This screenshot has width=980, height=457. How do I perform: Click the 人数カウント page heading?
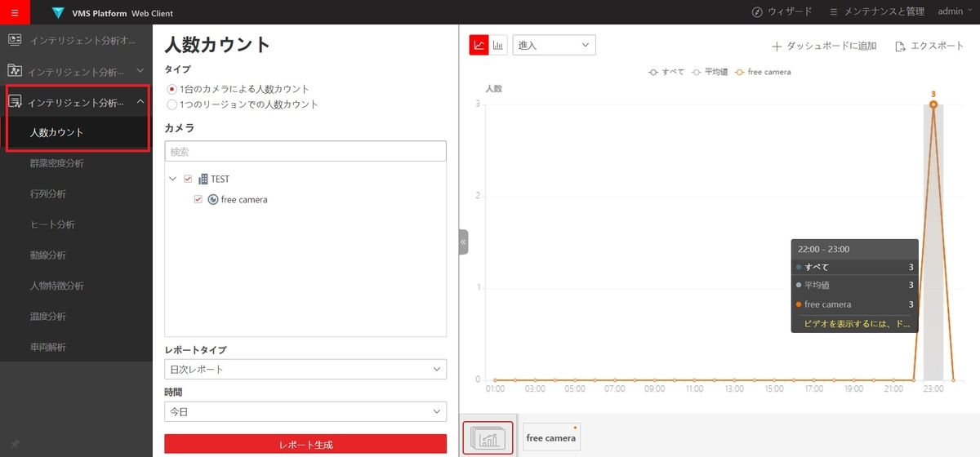(217, 44)
